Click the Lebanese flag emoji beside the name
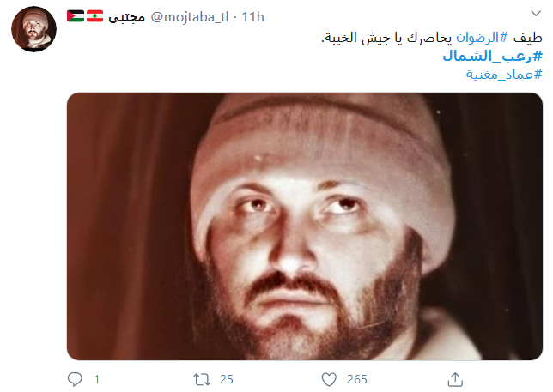The height and width of the screenshot is (392, 553). click(94, 16)
